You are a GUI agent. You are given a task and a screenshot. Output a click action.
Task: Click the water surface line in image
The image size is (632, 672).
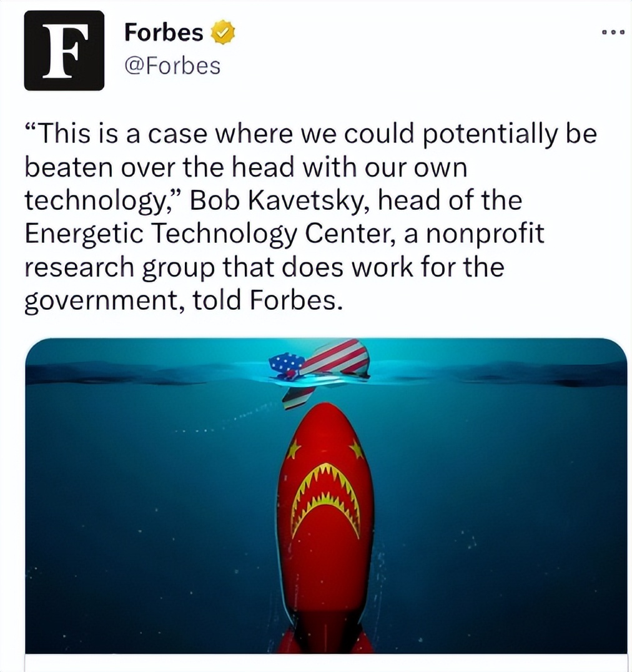[326, 377]
